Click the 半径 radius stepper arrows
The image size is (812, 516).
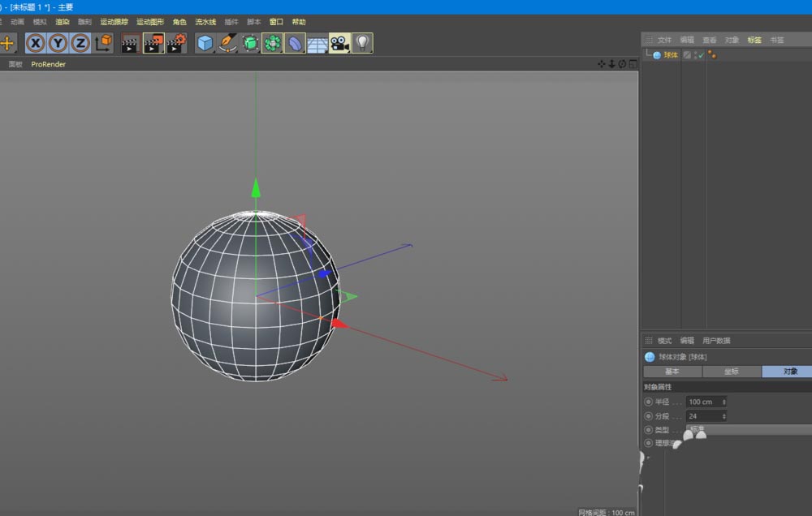[x=723, y=402]
